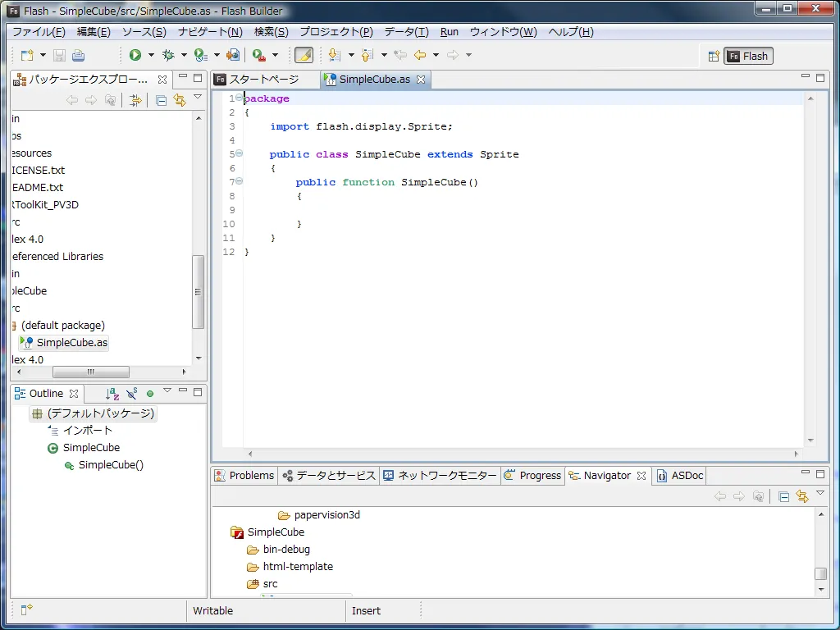
Task: Open the ファイル(F) menu
Action: pyautogui.click(x=39, y=32)
